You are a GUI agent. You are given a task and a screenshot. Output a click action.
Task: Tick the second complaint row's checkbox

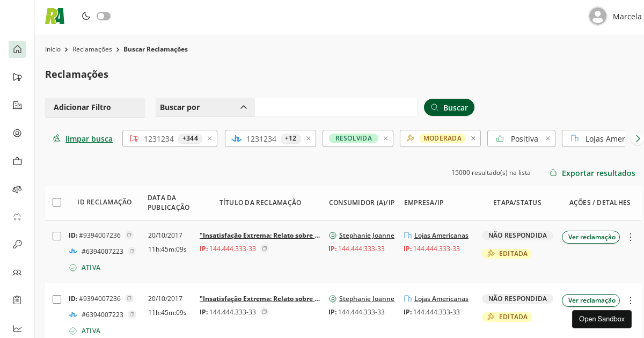[57, 299]
